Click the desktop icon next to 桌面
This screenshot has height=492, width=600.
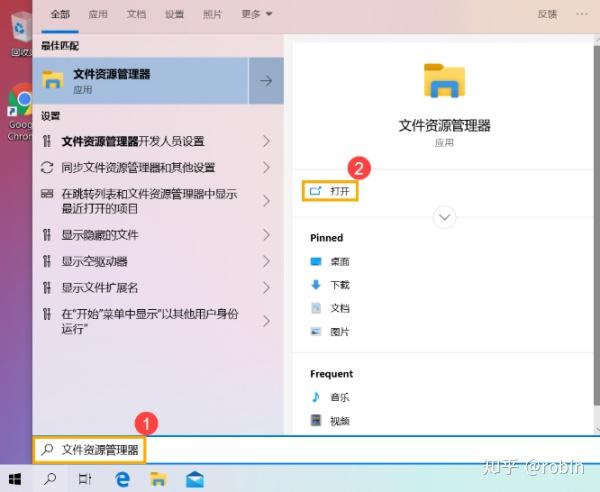[316, 262]
